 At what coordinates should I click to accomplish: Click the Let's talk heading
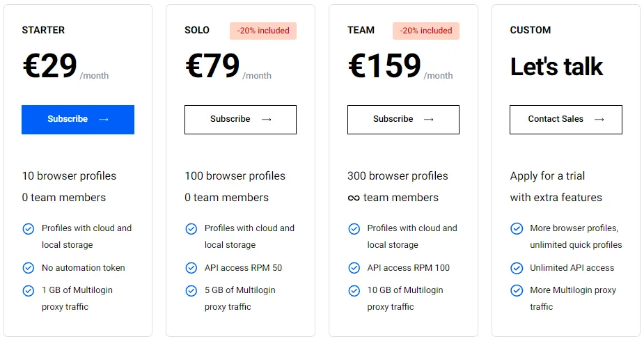[x=556, y=67]
